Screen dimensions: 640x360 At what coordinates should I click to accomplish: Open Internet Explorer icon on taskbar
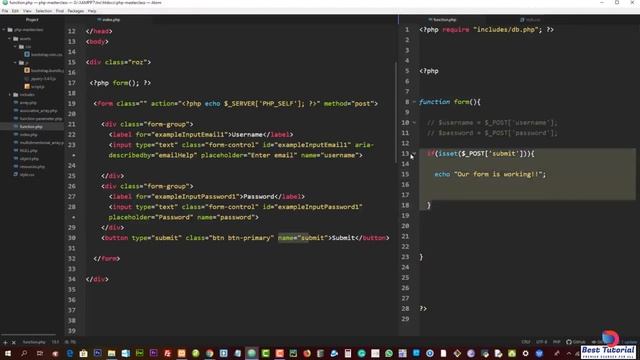tap(334, 353)
